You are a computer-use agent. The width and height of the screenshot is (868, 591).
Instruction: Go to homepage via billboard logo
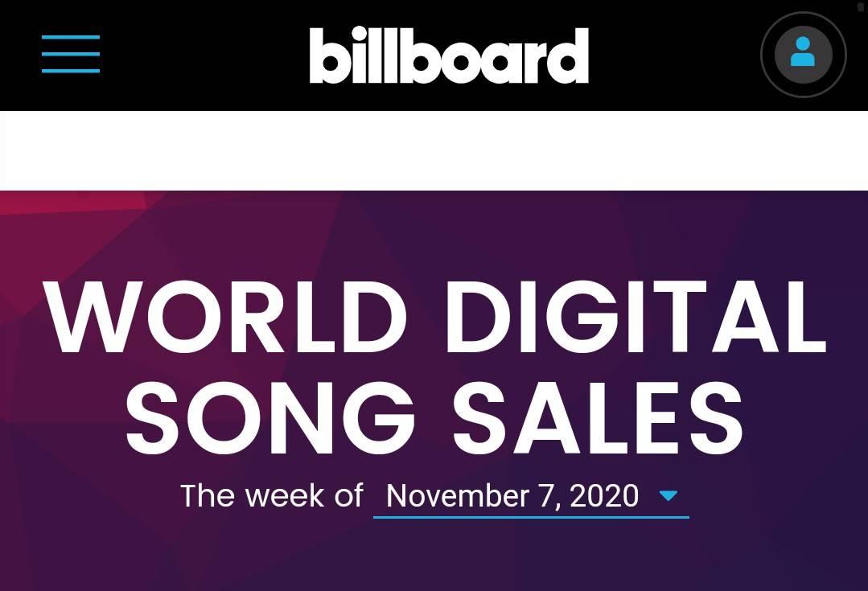(x=448, y=55)
